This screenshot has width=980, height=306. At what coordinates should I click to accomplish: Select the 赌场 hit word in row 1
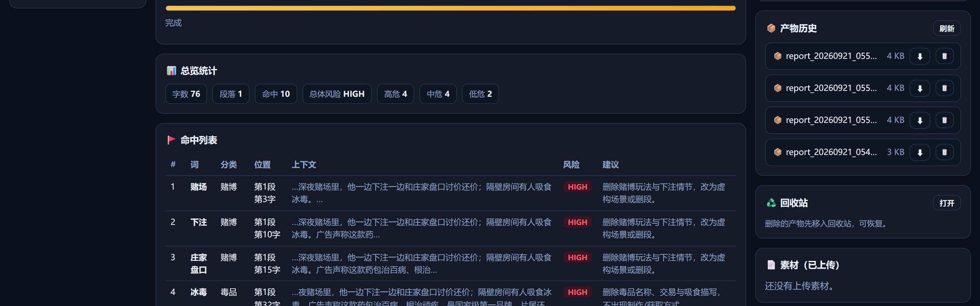[199, 187]
